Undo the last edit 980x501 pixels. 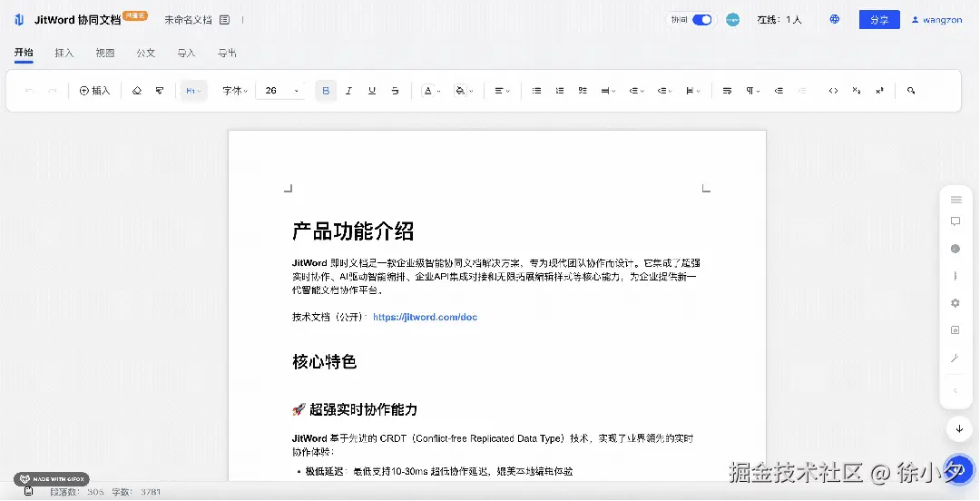pyautogui.click(x=29, y=91)
